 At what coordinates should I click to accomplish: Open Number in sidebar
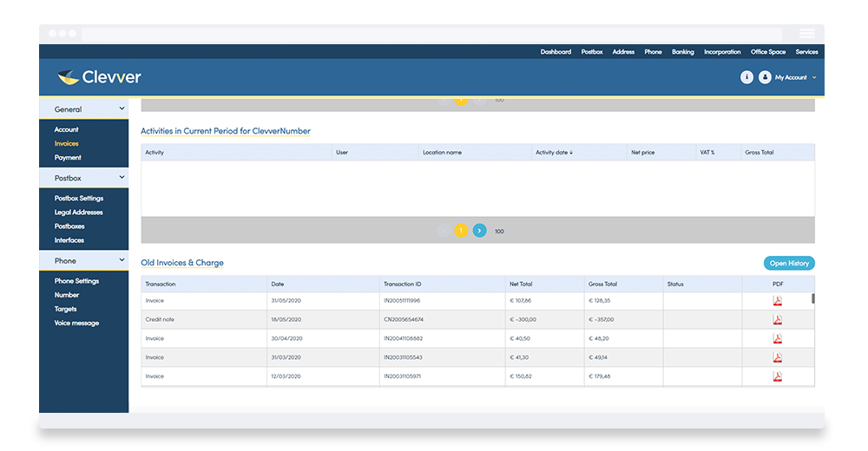(67, 295)
